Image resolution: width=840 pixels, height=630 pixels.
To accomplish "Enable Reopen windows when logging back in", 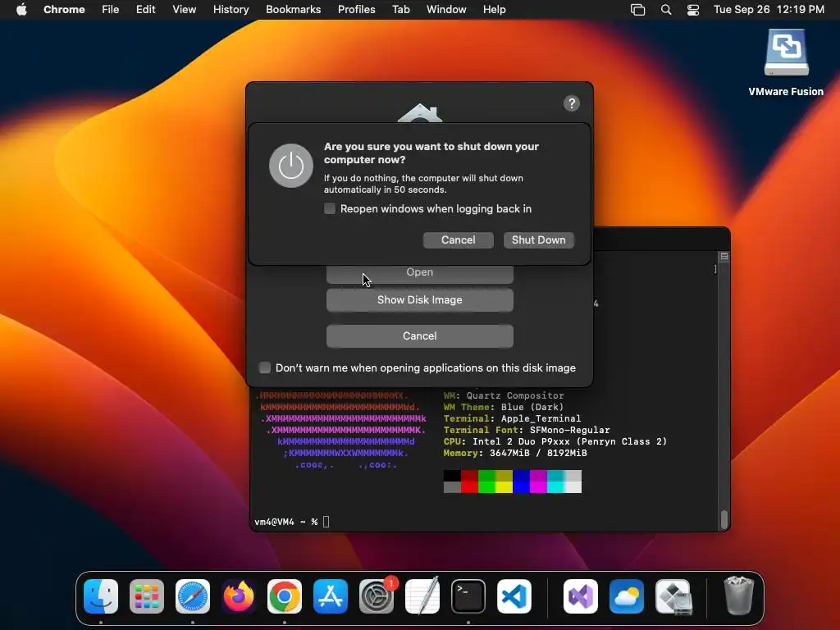I will click(x=330, y=208).
